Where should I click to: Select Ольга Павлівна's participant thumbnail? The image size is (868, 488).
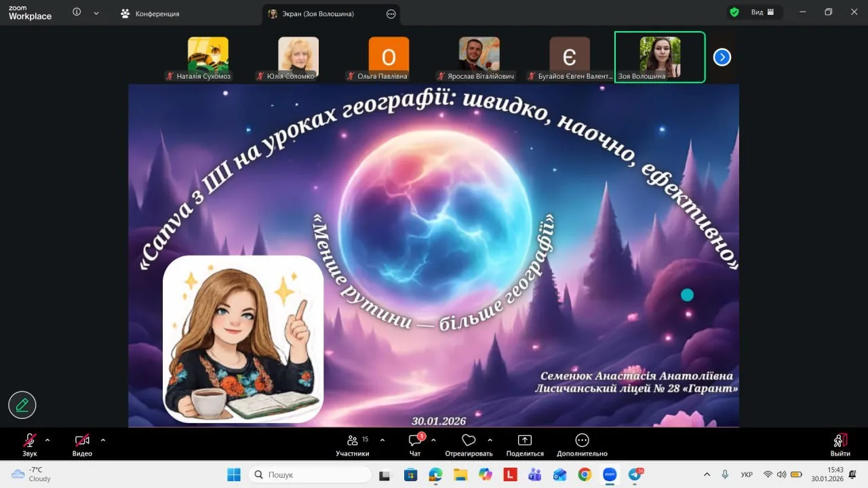389,58
